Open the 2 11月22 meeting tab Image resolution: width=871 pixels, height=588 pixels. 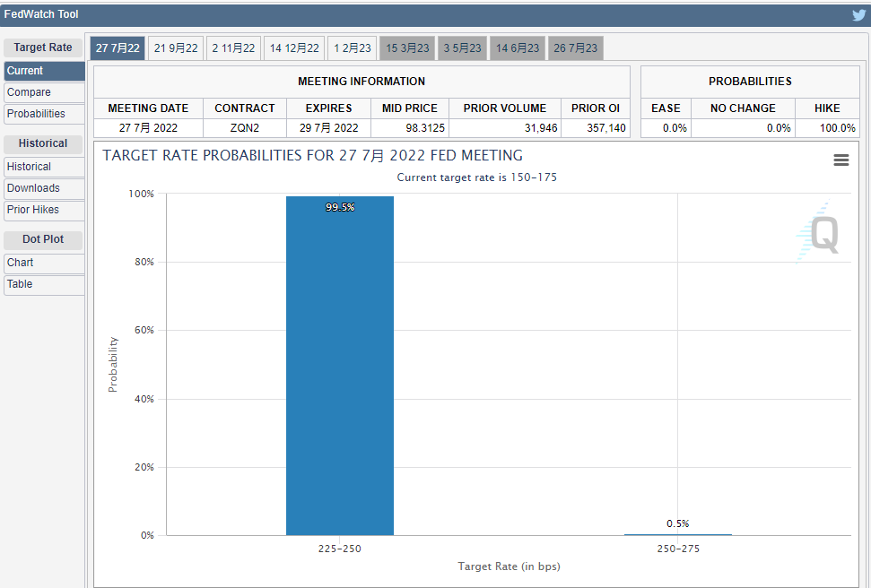(233, 48)
